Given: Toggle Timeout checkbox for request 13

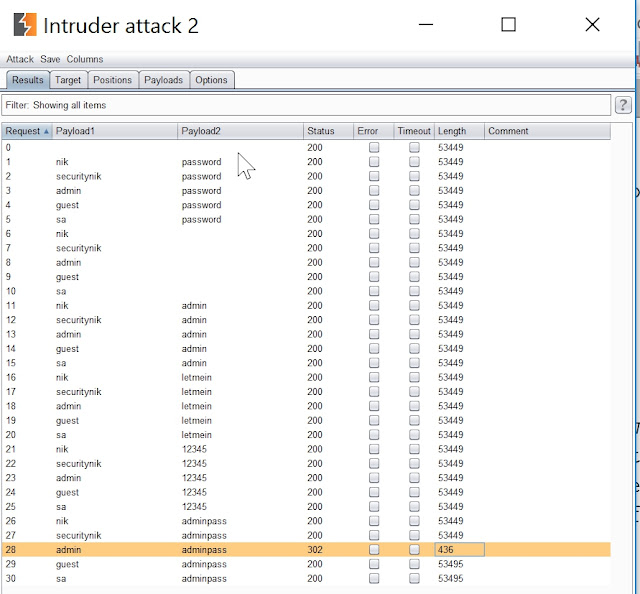Looking at the screenshot, I should (x=414, y=334).
